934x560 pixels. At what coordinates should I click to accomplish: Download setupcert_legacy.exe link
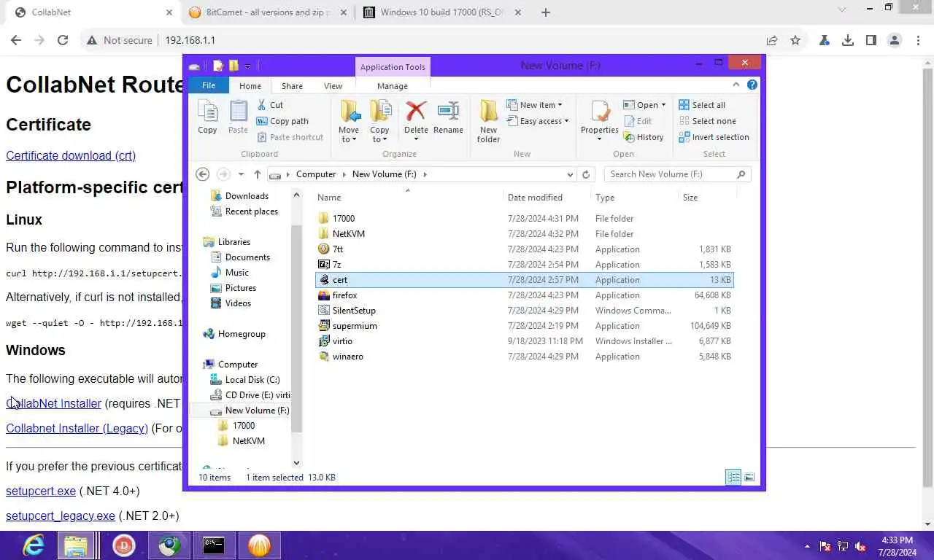pos(61,516)
